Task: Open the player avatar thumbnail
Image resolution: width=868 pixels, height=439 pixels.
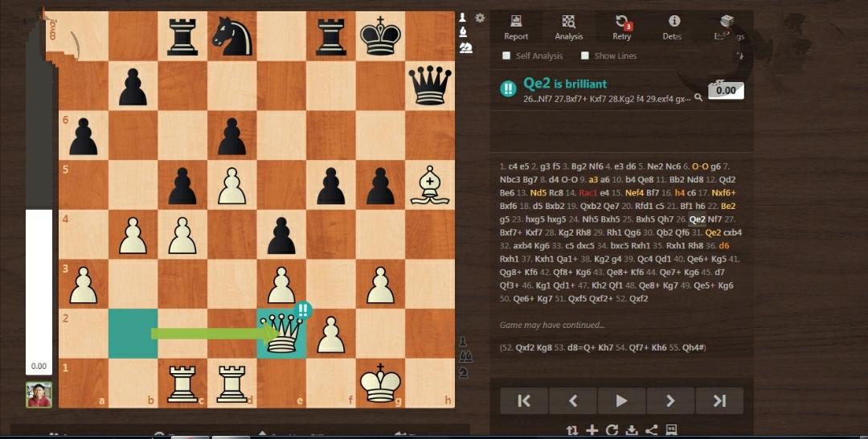Action: pos(39,395)
